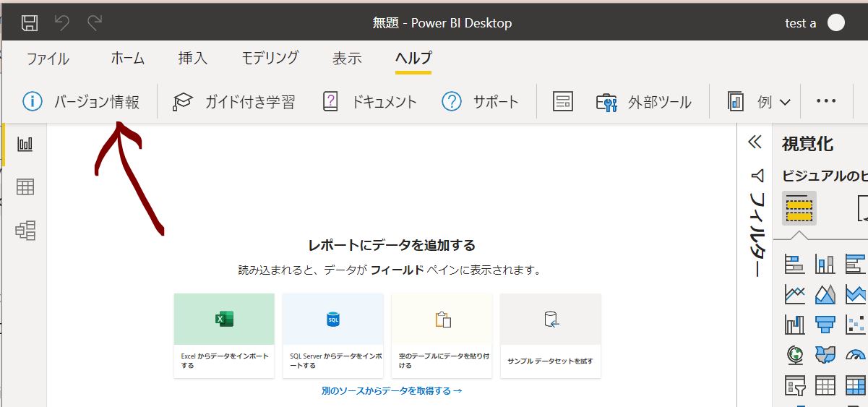Select the stacked bar chart visual
This screenshot has width=868, height=407.
[795, 265]
